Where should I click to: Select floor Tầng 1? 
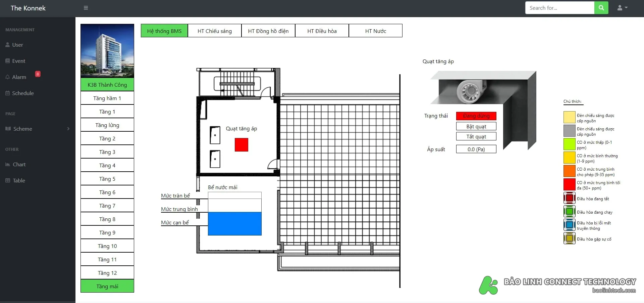pos(107,111)
